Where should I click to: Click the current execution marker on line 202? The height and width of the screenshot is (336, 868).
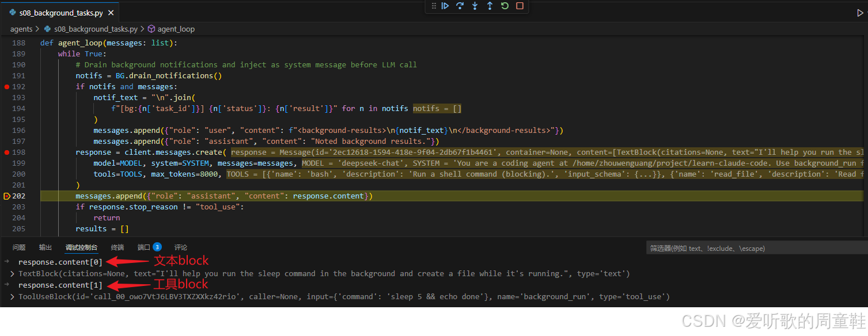[x=7, y=196]
